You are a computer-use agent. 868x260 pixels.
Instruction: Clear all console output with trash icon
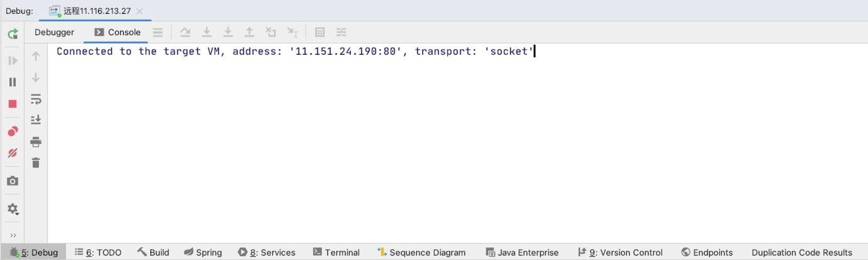(36, 163)
